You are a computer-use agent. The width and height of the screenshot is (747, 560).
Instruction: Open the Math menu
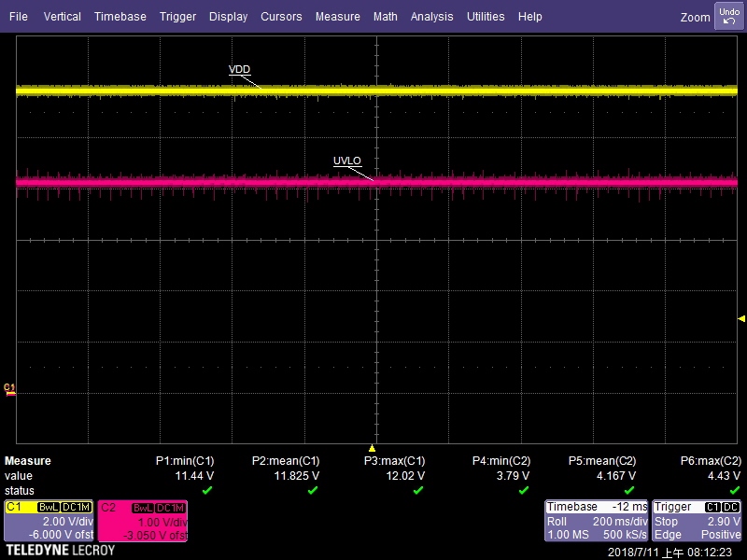pos(386,16)
